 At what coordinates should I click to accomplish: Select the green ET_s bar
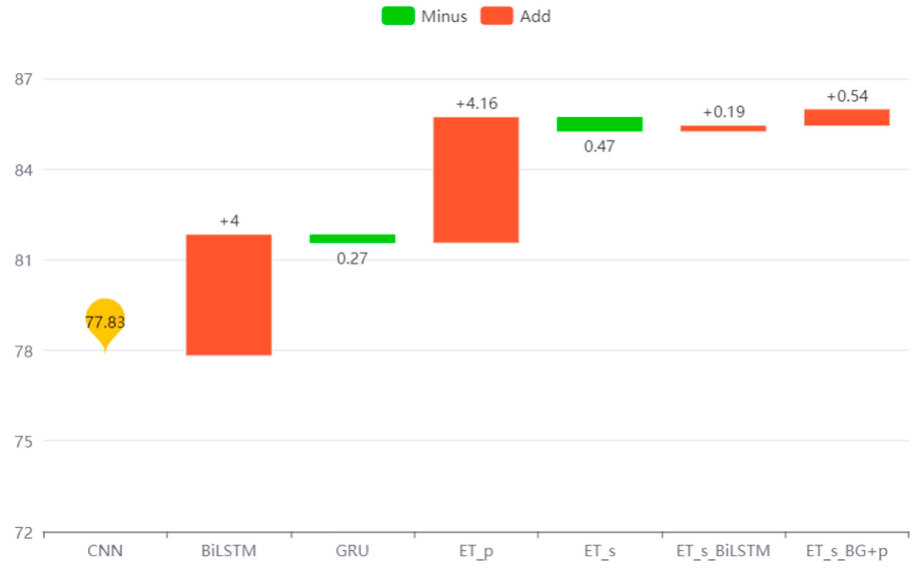pos(599,124)
